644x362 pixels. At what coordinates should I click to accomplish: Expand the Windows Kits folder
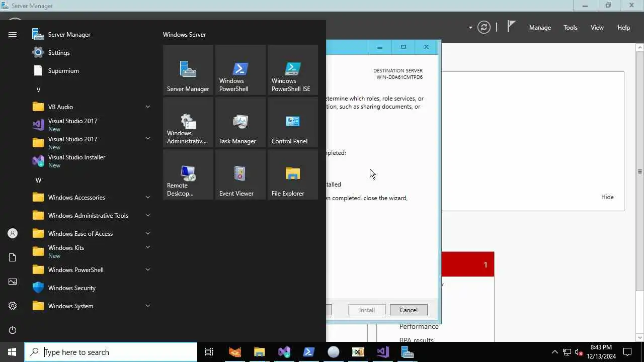coord(92,251)
